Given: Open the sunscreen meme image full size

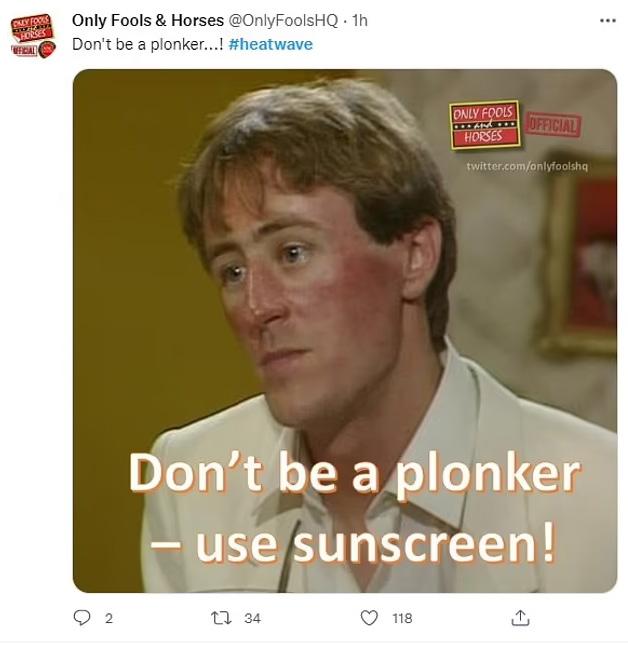Looking at the screenshot, I should pos(345,331).
